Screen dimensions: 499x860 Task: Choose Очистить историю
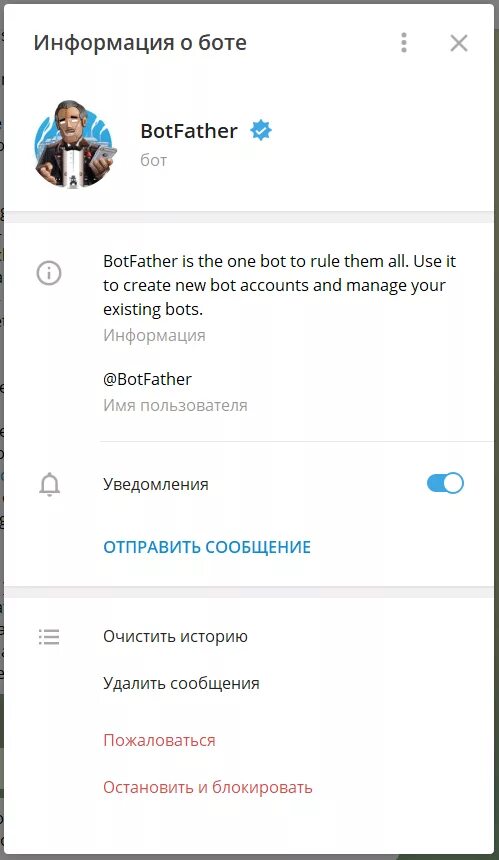[x=175, y=636]
